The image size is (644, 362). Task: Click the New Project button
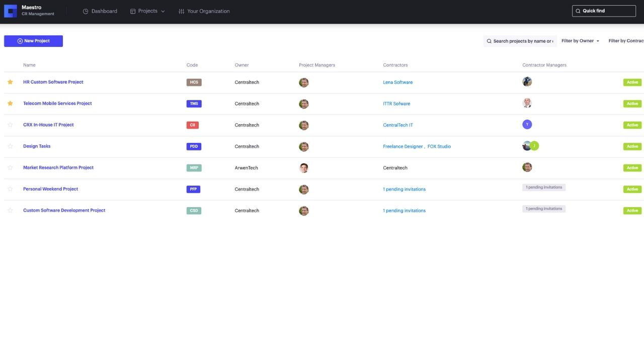pyautogui.click(x=33, y=41)
